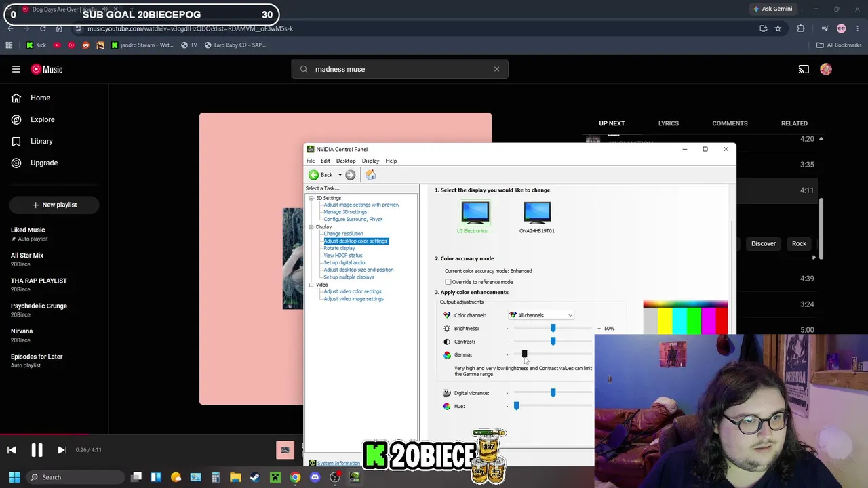The width and height of the screenshot is (868, 488).
Task: Switch to Google Chrome on the taskbar
Action: pos(295,477)
